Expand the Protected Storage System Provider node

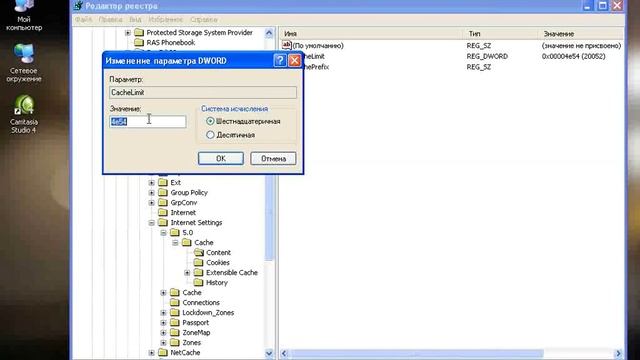coord(128,32)
